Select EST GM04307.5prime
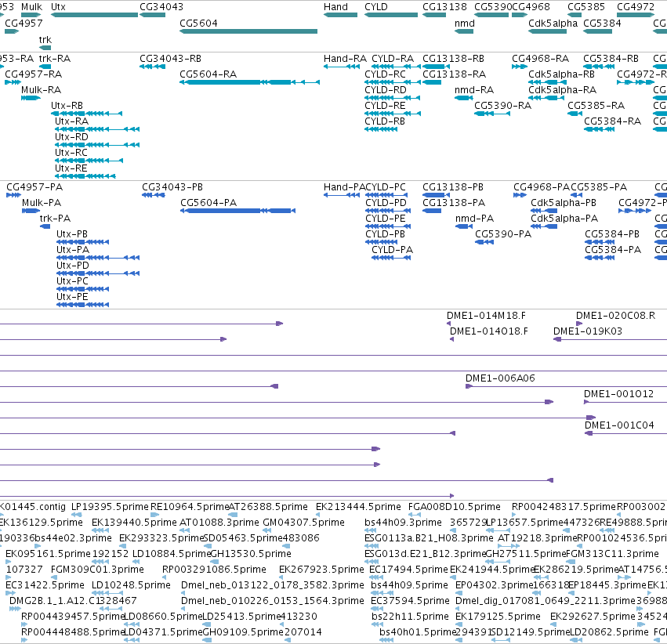This screenshot has height=644, width=667. [x=267, y=530]
